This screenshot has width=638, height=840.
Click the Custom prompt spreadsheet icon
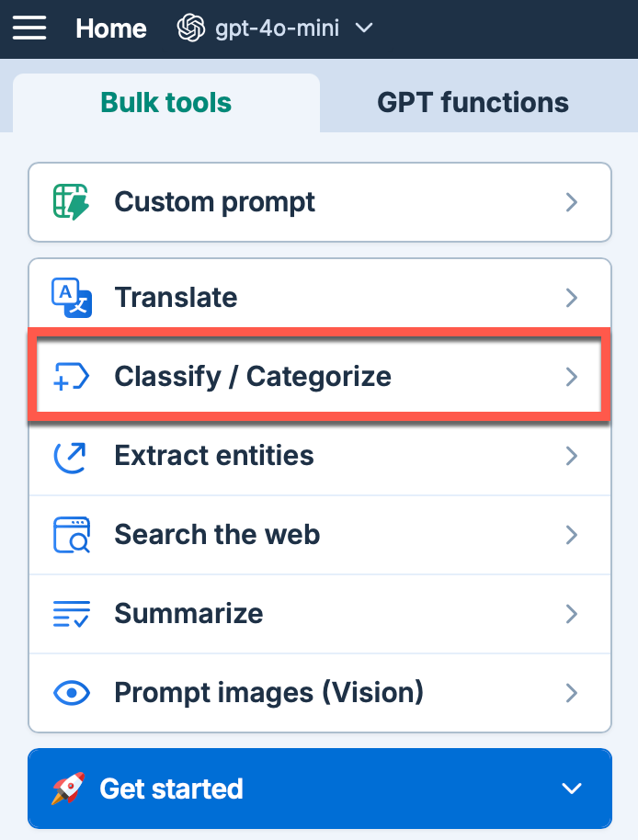pyautogui.click(x=71, y=202)
